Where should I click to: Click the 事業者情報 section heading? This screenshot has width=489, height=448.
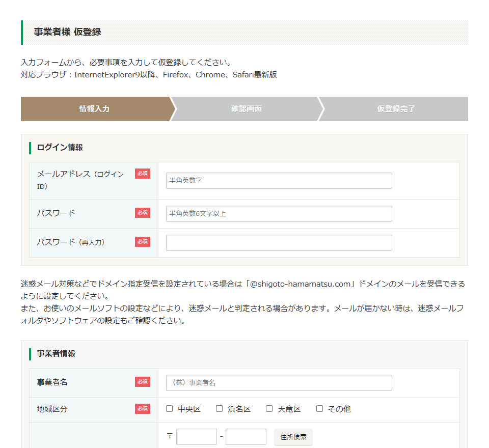[x=56, y=353]
